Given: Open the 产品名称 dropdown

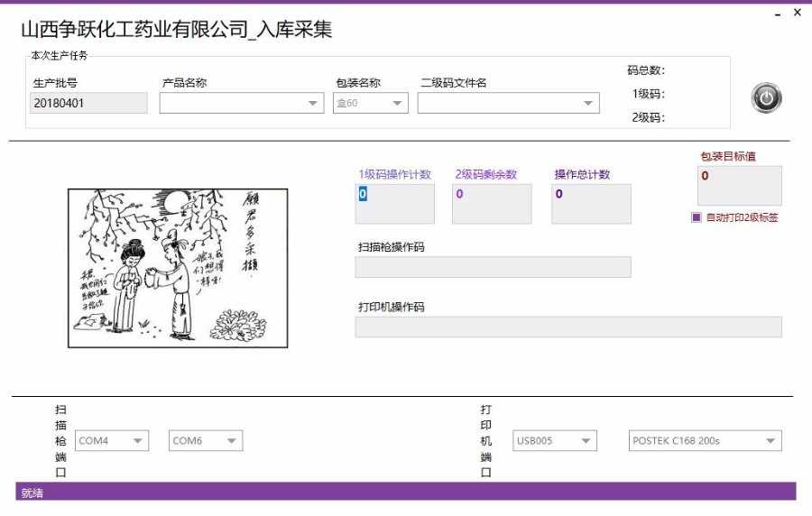Looking at the screenshot, I should [x=241, y=103].
